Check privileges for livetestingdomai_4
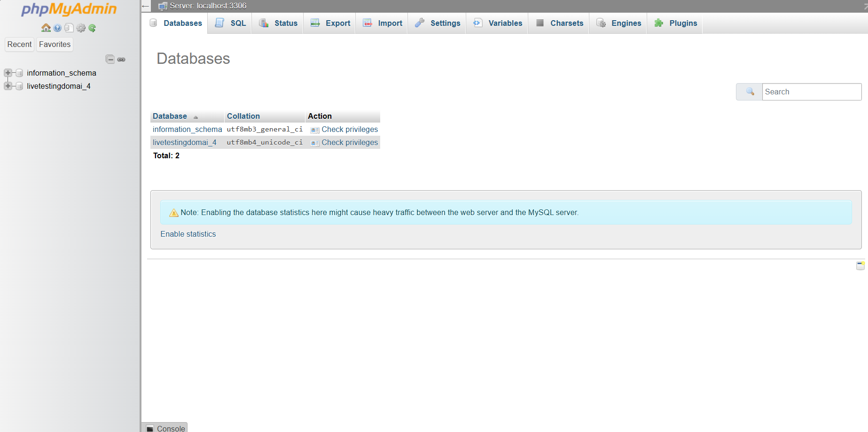 [x=350, y=142]
